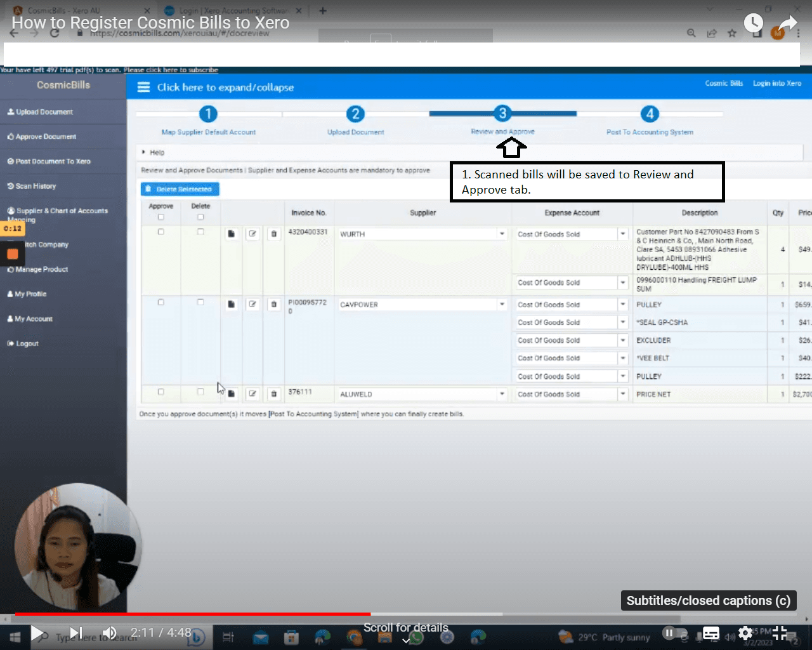812x650 pixels.
Task: Open the expense account dropdown for *VEE BELT
Action: 623,358
